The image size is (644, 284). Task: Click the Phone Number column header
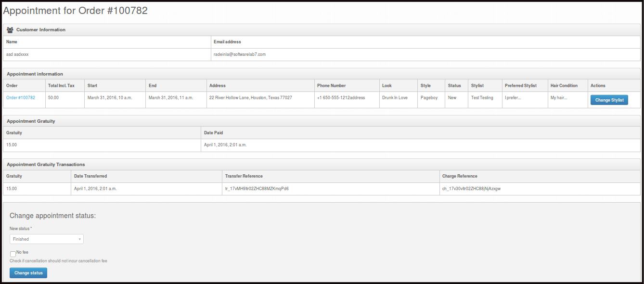coord(332,86)
